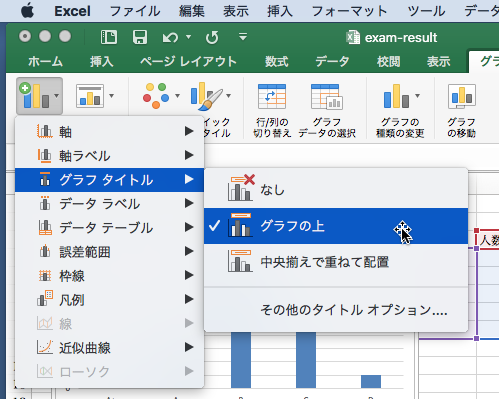The width and height of the screenshot is (499, 399).
Task: Choose 中央揃えで重ねて配置 title option
Action: click(336, 262)
